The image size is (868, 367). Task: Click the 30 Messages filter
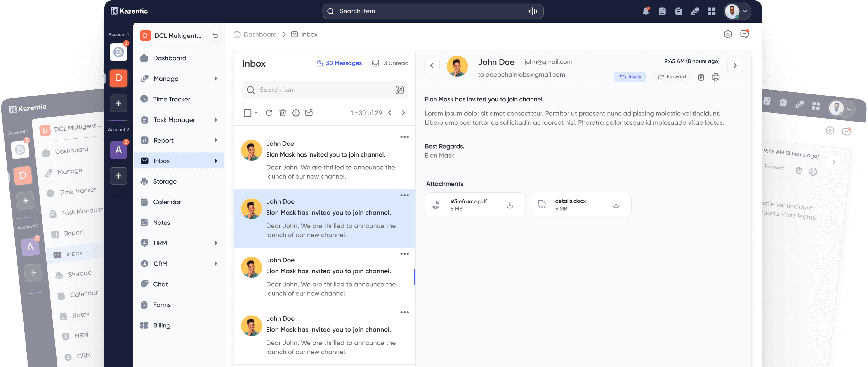click(339, 63)
